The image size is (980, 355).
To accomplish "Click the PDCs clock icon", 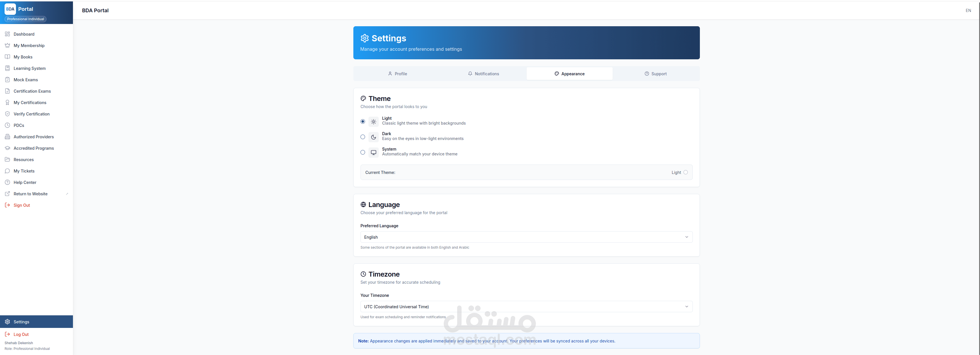I will coord(7,125).
